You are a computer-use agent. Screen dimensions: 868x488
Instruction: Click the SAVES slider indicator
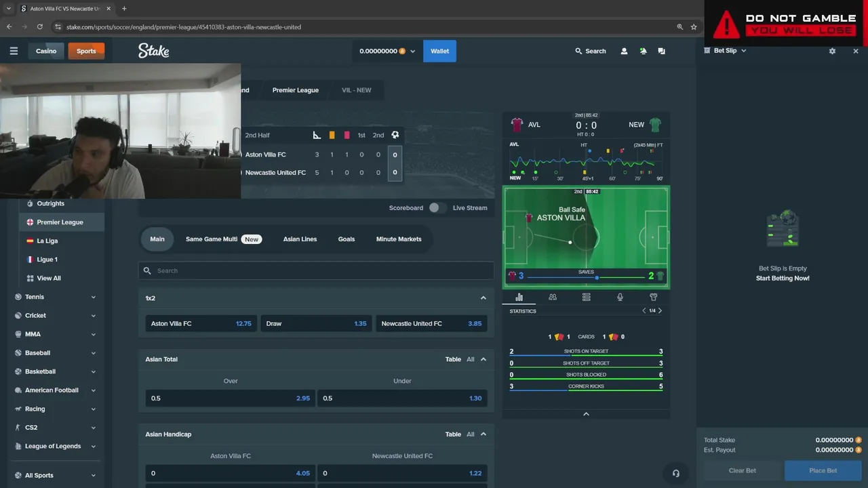597,277
